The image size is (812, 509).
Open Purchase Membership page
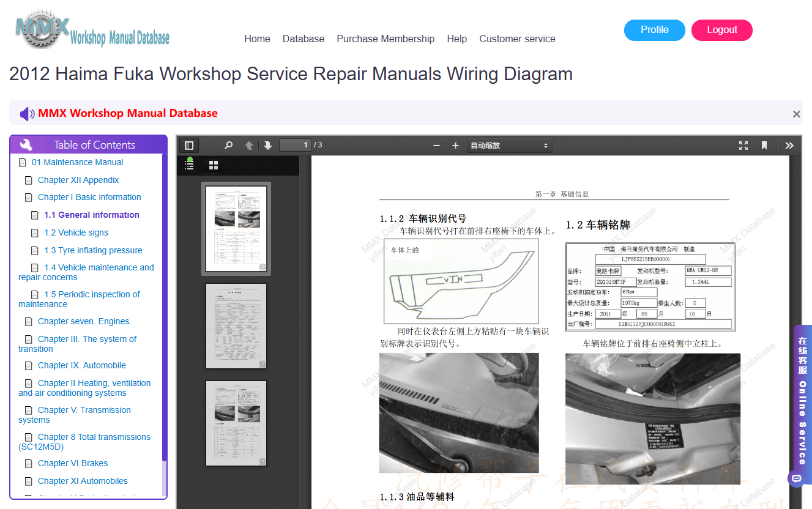pos(386,39)
